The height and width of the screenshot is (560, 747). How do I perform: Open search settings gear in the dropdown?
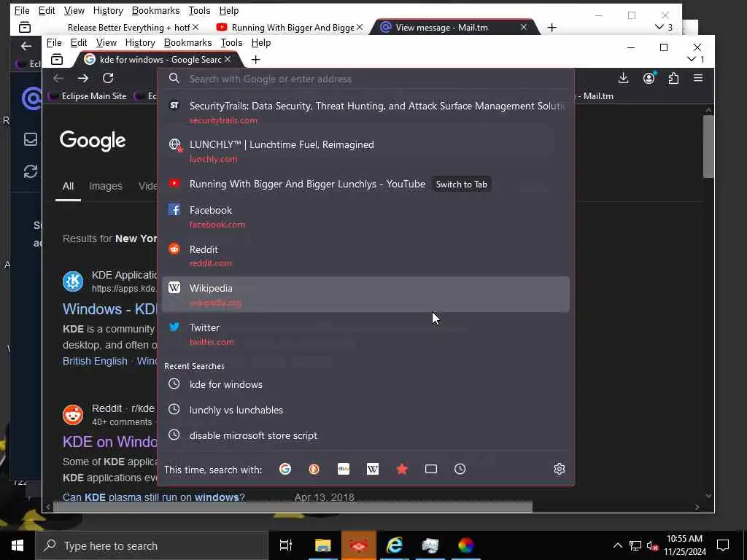tap(560, 469)
